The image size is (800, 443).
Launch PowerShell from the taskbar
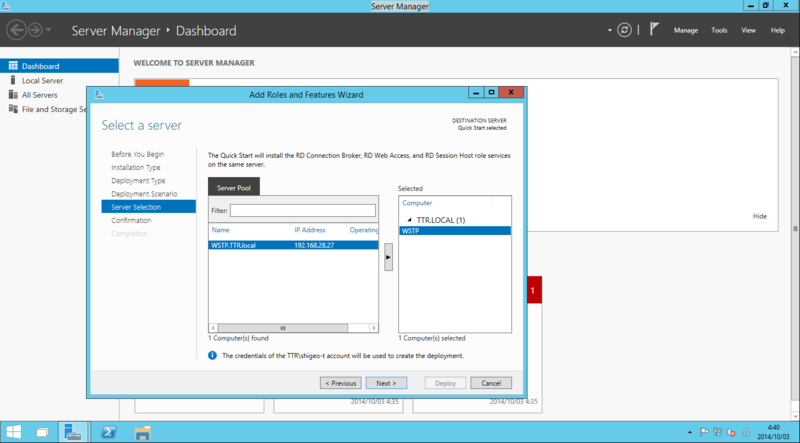pyautogui.click(x=108, y=432)
